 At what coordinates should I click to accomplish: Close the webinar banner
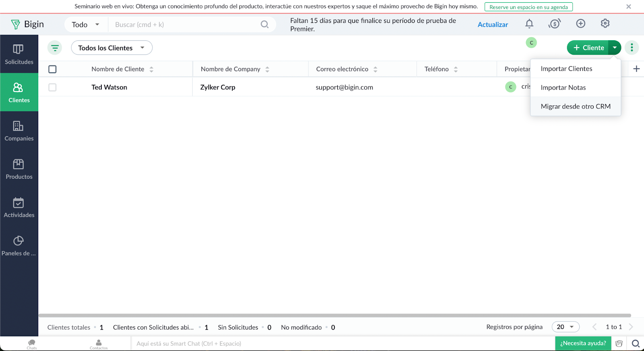tap(629, 6)
